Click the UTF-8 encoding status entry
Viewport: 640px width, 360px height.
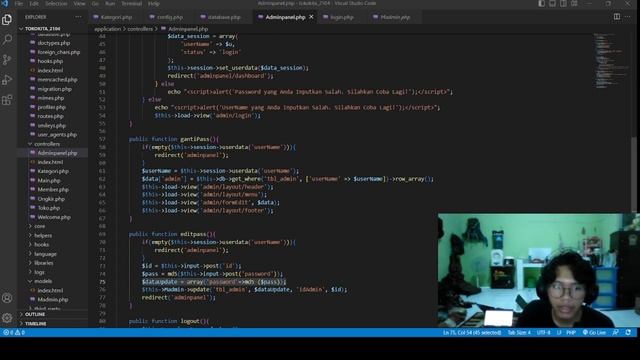(x=543, y=333)
